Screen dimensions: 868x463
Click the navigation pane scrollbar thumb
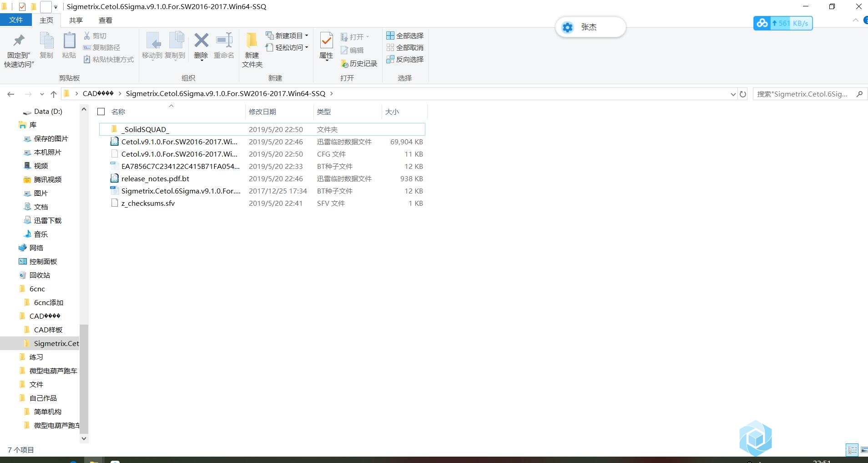point(84,379)
